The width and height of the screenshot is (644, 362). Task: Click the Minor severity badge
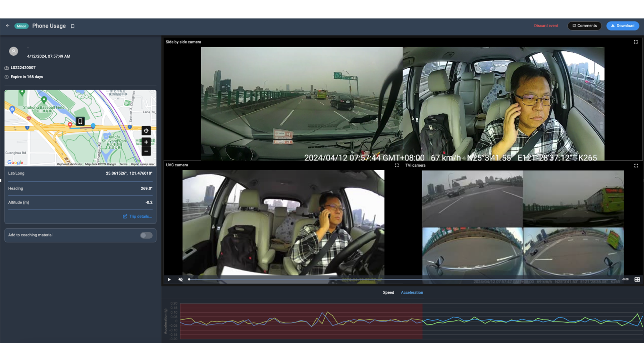point(21,26)
